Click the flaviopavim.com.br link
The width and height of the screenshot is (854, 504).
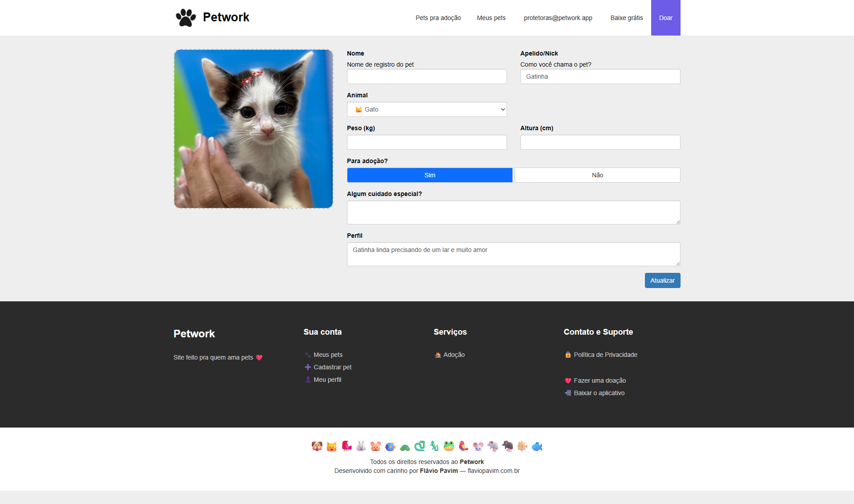pyautogui.click(x=493, y=471)
